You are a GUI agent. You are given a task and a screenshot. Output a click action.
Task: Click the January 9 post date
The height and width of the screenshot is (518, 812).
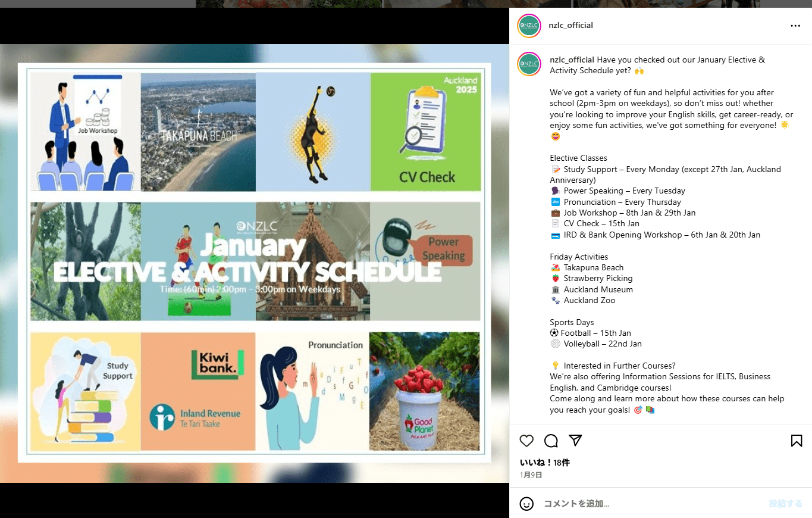coord(531,475)
